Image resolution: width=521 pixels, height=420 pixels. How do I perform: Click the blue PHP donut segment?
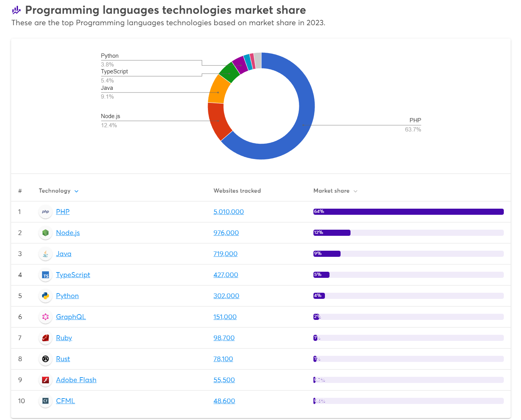[x=304, y=125]
